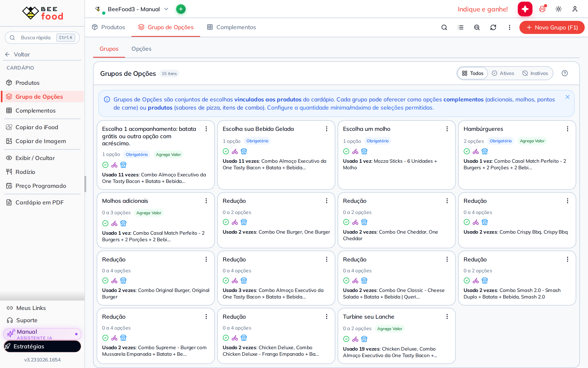Open the user profile icon
This screenshot has height=368, width=588.
575,9
